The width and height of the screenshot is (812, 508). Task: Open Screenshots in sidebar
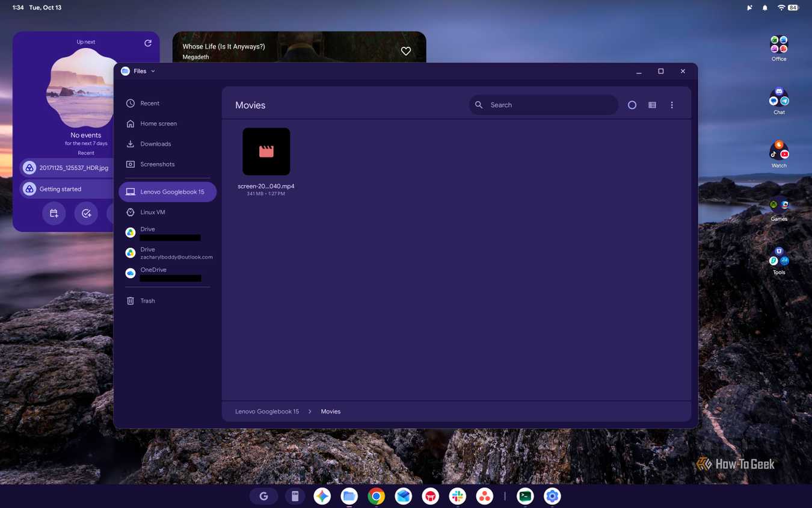(167, 164)
